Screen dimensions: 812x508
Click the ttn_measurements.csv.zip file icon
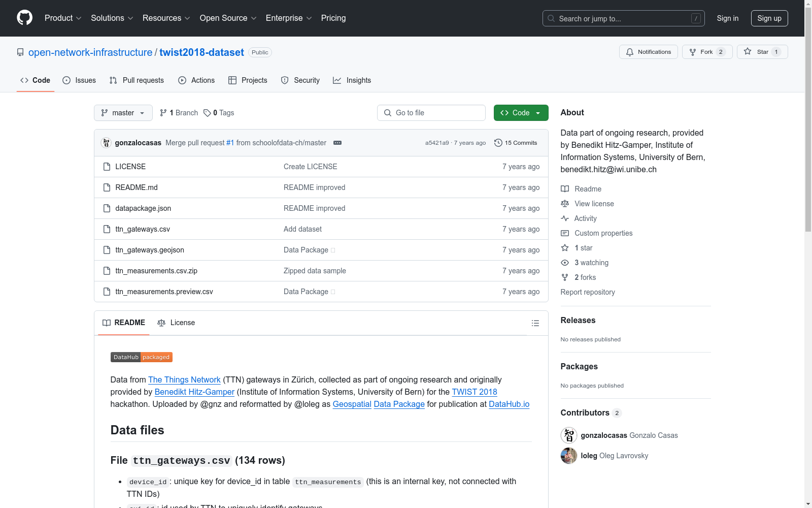[x=107, y=271]
